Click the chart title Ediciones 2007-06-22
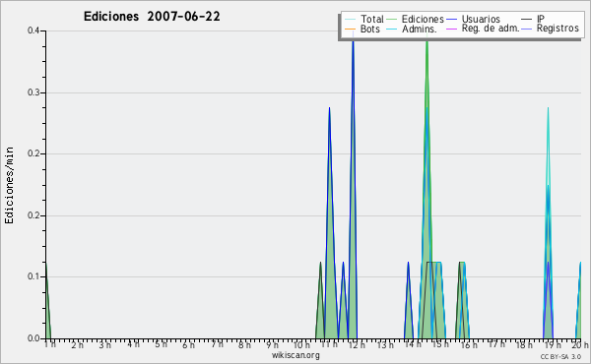The image size is (591, 364). pyautogui.click(x=152, y=17)
